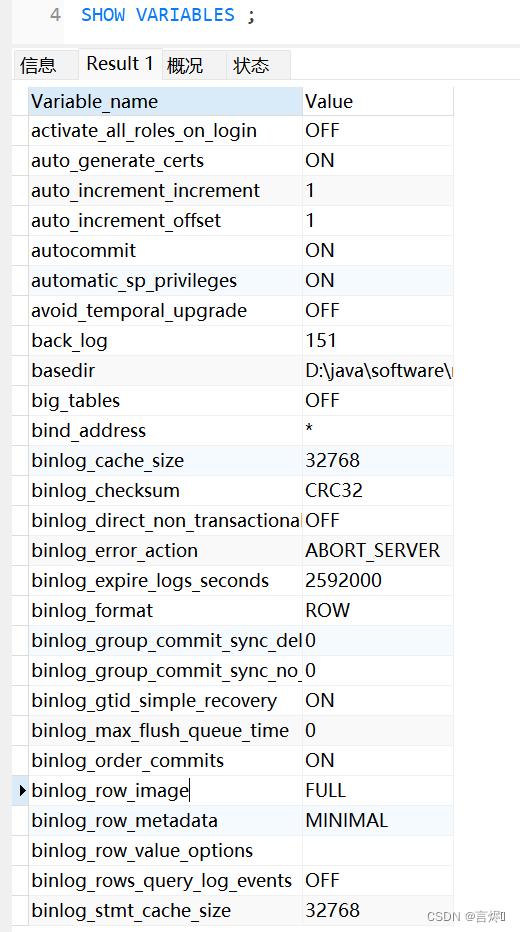
Task: Select the binlog_row_metadata cell
Action: 165,821
